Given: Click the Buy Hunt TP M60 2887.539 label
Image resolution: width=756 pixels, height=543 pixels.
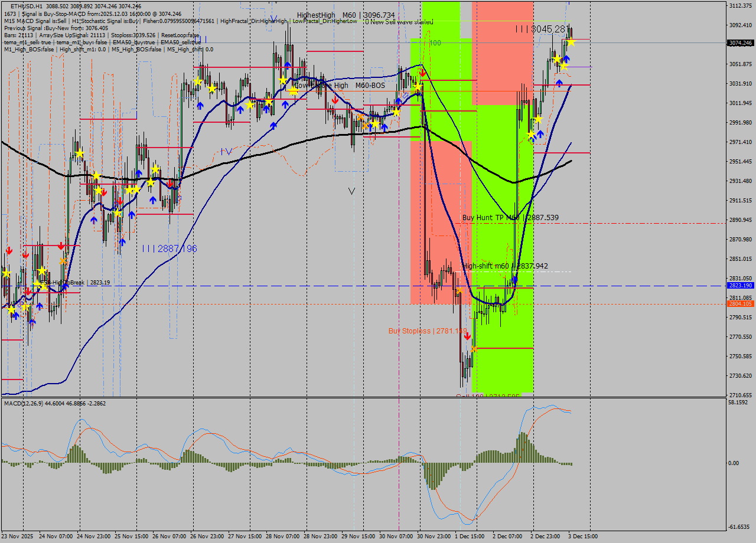Looking at the screenshot, I should pyautogui.click(x=510, y=218).
